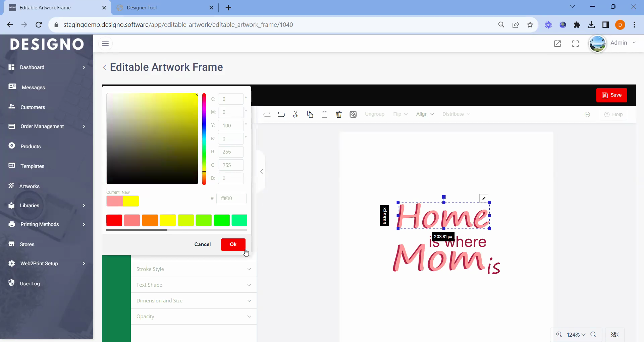
Task: Toggle fullscreen mode icon
Action: (x=575, y=44)
